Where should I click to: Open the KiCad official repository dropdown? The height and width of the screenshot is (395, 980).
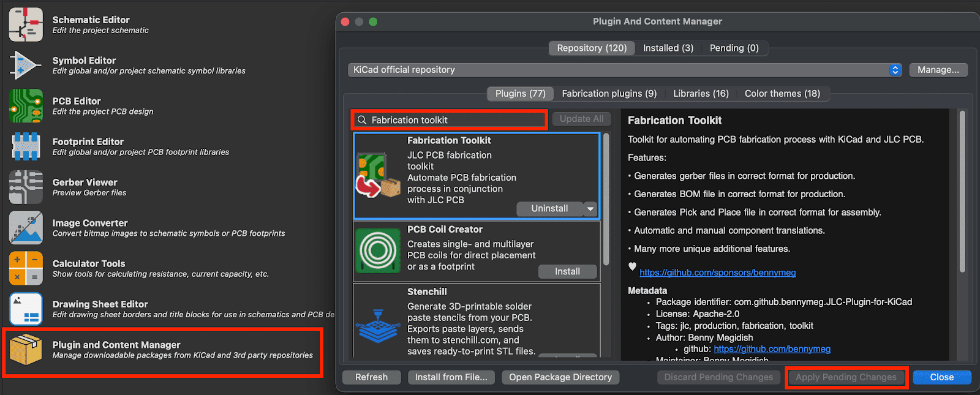(625, 70)
